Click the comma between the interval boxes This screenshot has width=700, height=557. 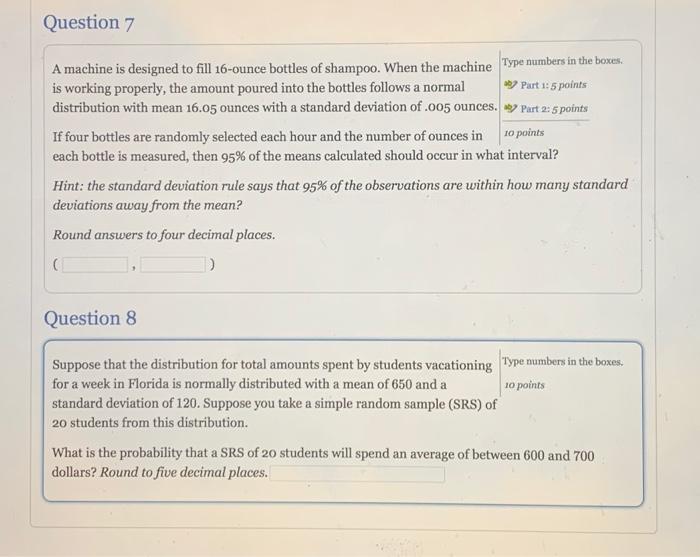tap(134, 268)
